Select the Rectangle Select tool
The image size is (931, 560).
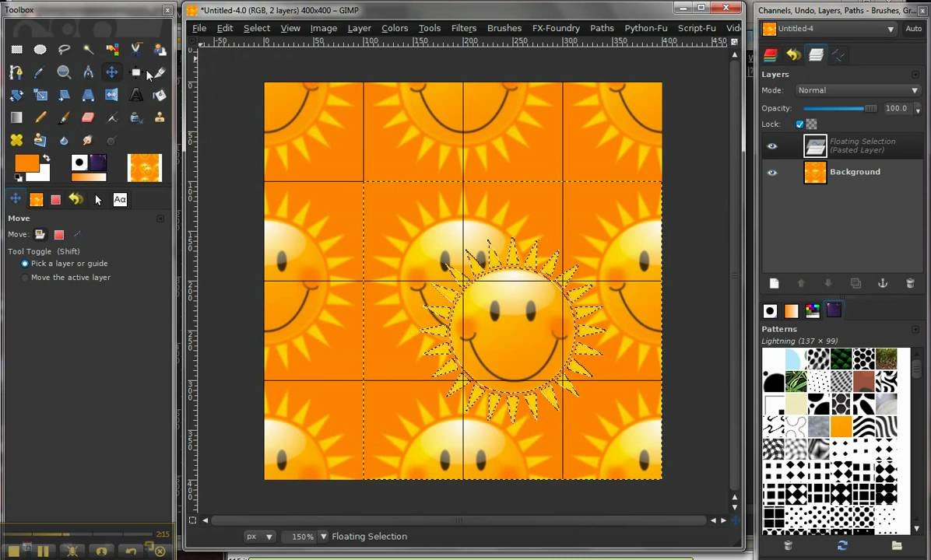point(16,49)
